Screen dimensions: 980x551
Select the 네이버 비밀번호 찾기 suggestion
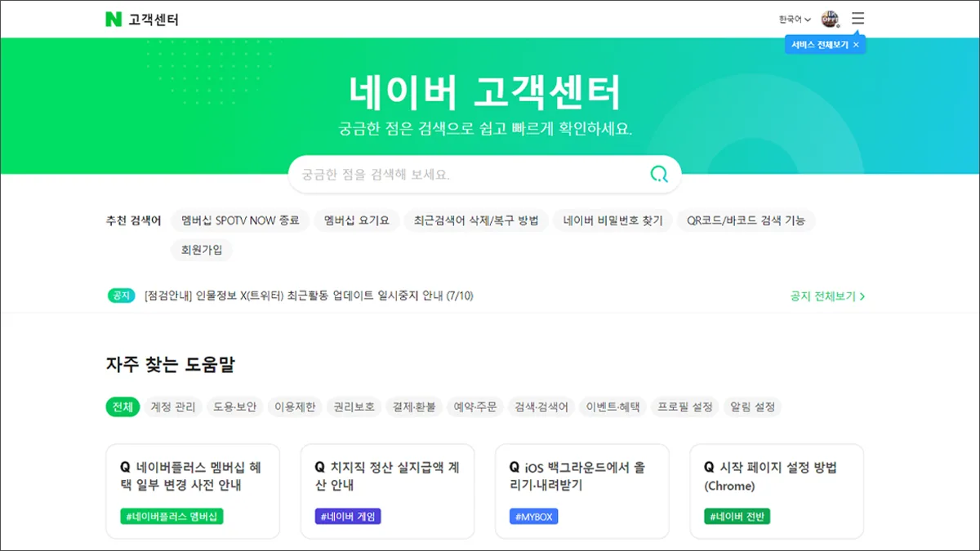[x=613, y=220]
